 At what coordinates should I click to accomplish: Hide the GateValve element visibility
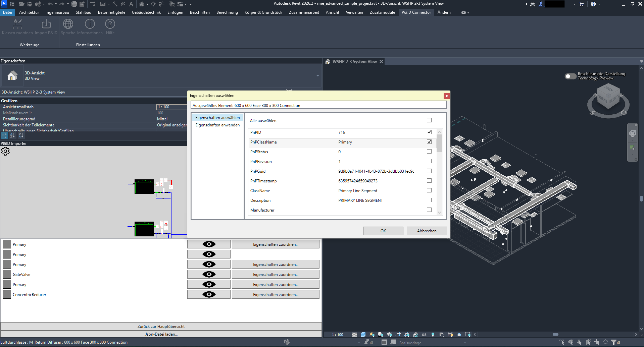pyautogui.click(x=209, y=274)
